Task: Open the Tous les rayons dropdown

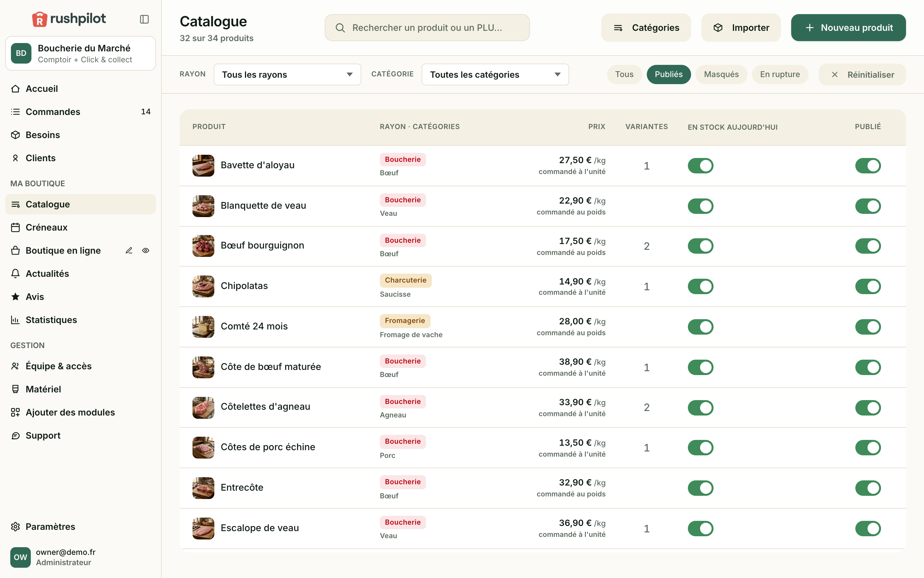Action: tap(287, 74)
